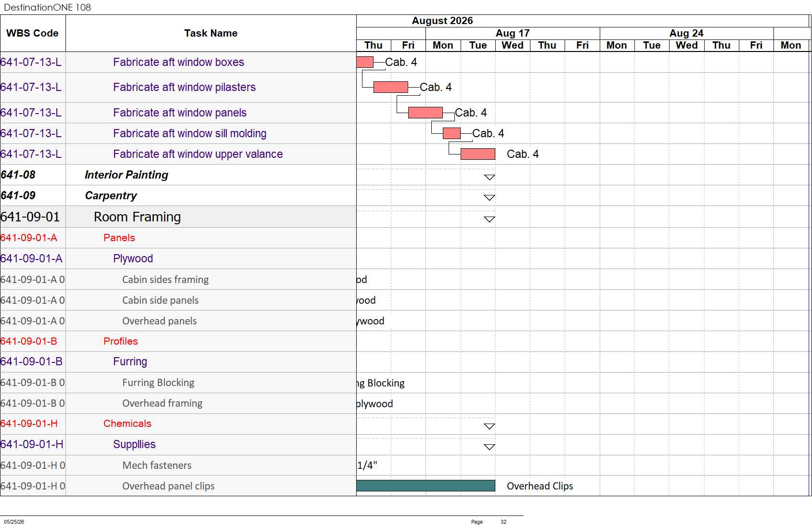Select the Fabricate aft window pilasters task
Viewport: 812px width, 528px height.
coord(184,87)
